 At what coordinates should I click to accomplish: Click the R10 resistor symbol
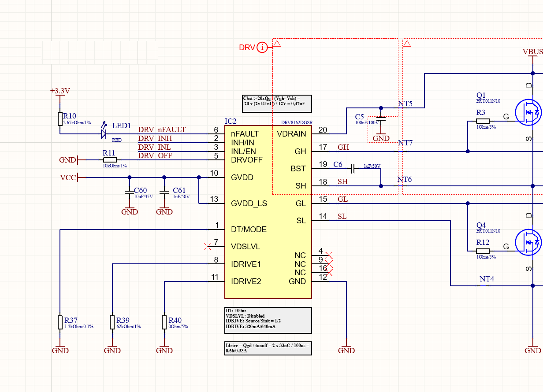point(60,118)
